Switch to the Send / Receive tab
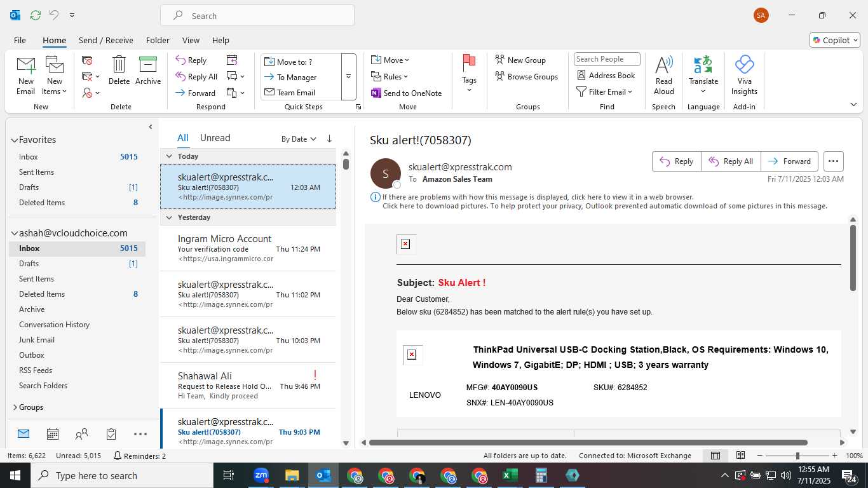This screenshot has width=868, height=488. (106, 40)
